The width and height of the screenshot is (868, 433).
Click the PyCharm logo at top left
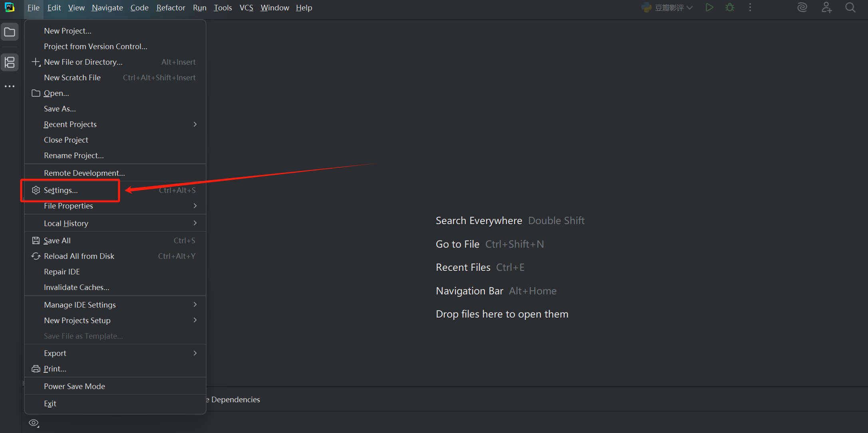pyautogui.click(x=10, y=8)
